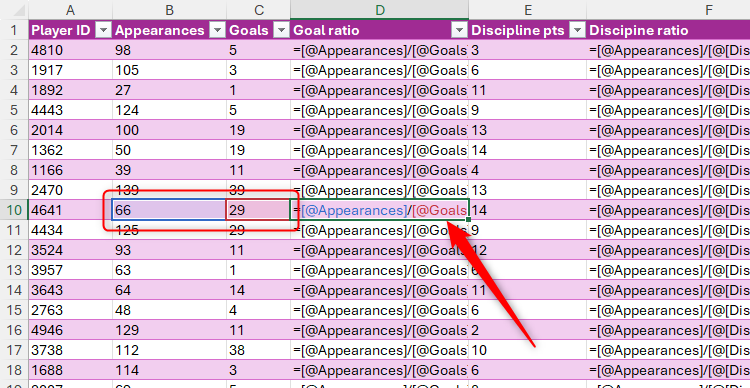
Task: Click Discipine ratio formula in row 6
Action: [668, 130]
